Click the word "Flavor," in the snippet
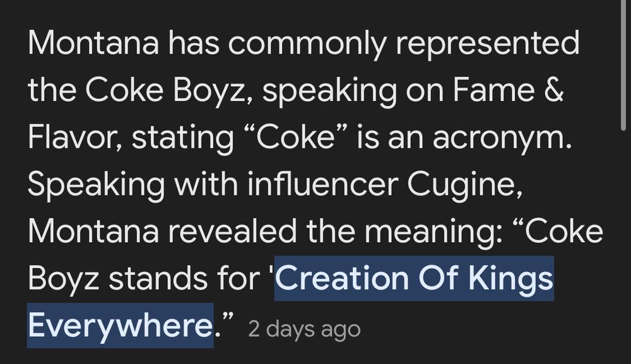This screenshot has height=364, width=631. [x=75, y=137]
